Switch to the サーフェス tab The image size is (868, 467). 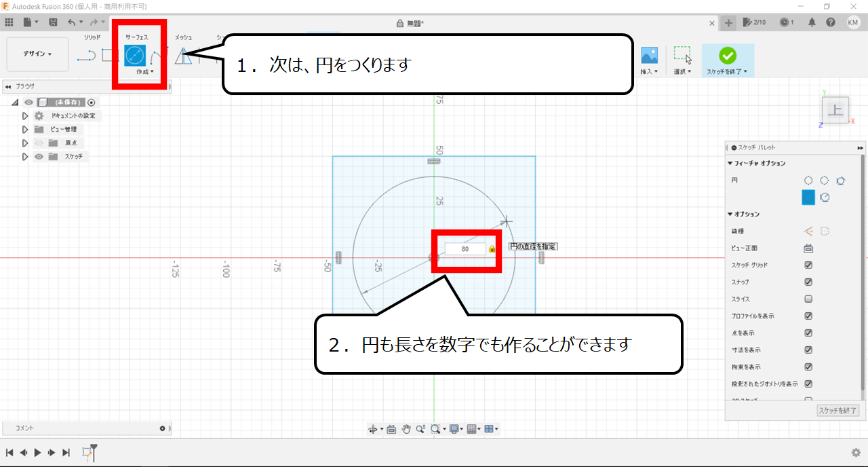(137, 37)
